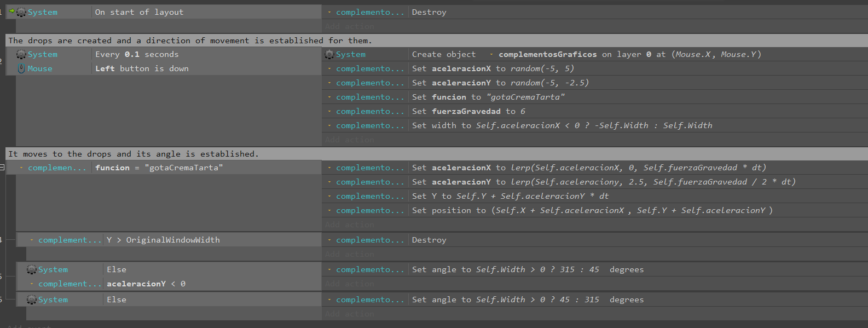Click Add action below Set width action
This screenshot has width=868, height=328.
coord(350,140)
